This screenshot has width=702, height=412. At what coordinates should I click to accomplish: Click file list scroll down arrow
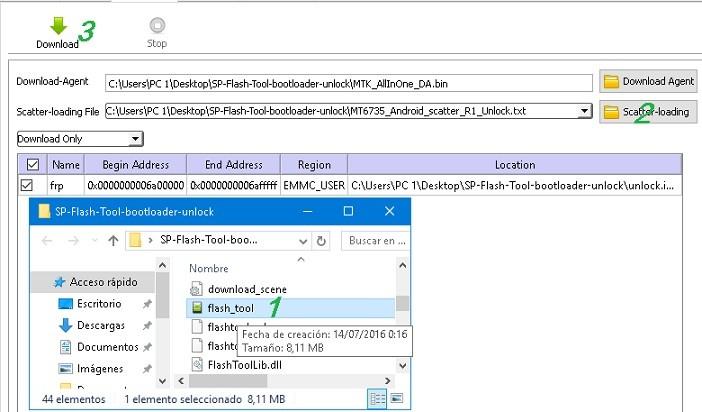pos(402,365)
